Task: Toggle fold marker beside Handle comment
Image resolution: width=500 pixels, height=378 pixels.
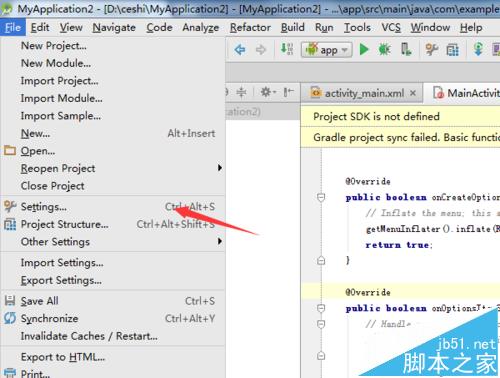Action: coord(321,324)
